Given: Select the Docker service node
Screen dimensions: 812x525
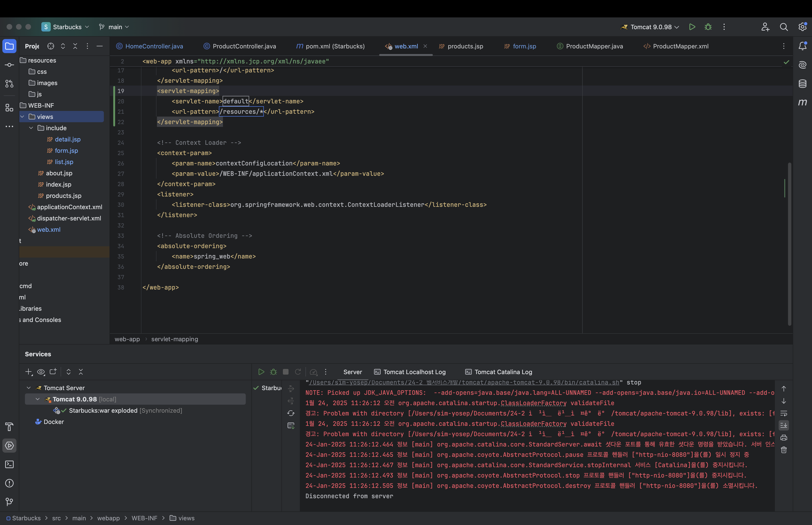Looking at the screenshot, I should [x=50, y=422].
